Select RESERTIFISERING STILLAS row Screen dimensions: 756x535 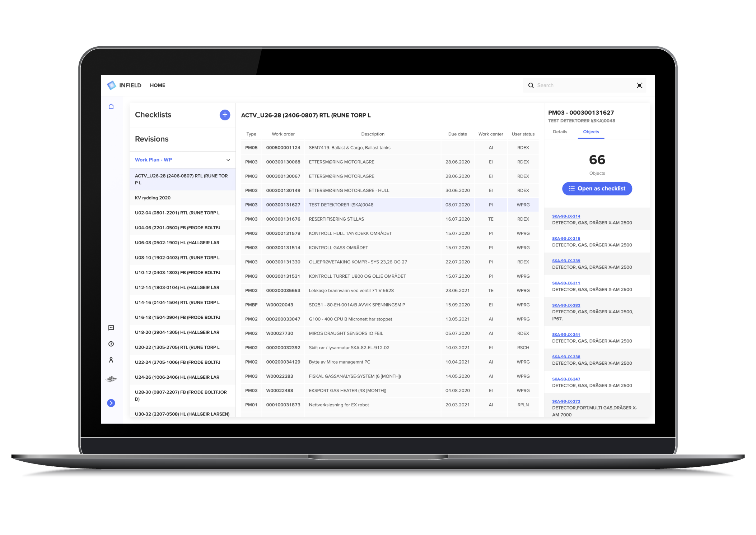[390, 219]
